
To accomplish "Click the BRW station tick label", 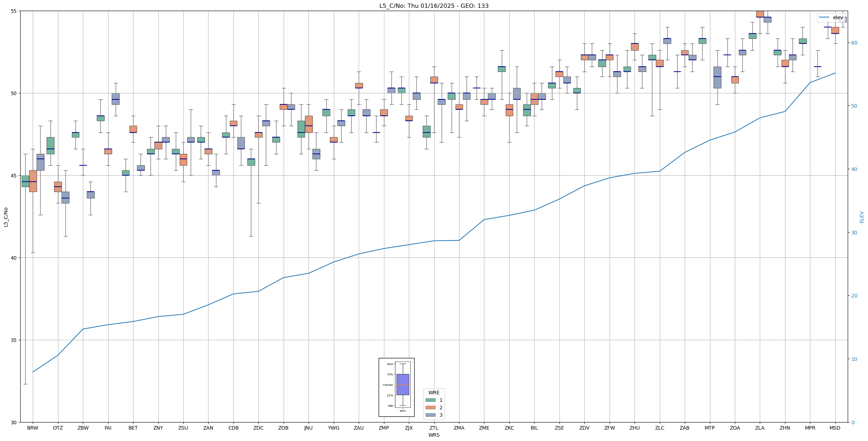I will pyautogui.click(x=33, y=428).
